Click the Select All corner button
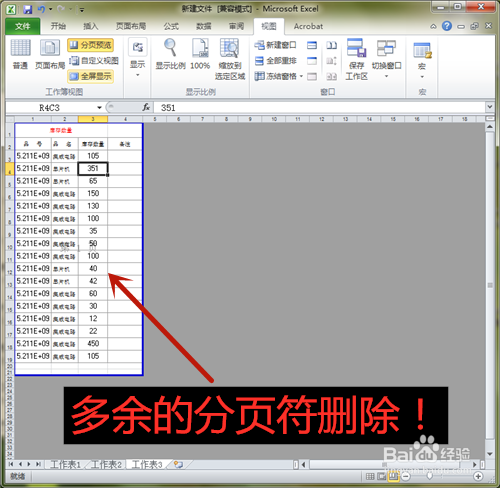Screen dimensions: 500x488 [x=10, y=119]
